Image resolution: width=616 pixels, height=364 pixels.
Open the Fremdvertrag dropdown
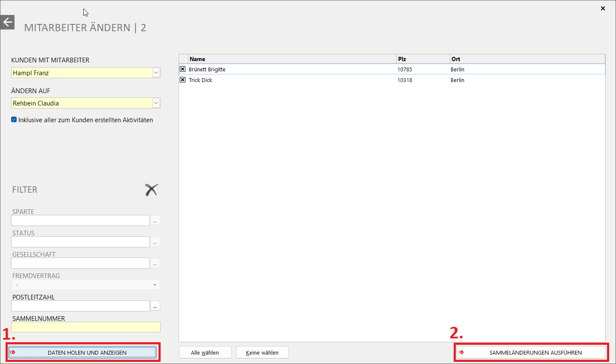pyautogui.click(x=155, y=285)
